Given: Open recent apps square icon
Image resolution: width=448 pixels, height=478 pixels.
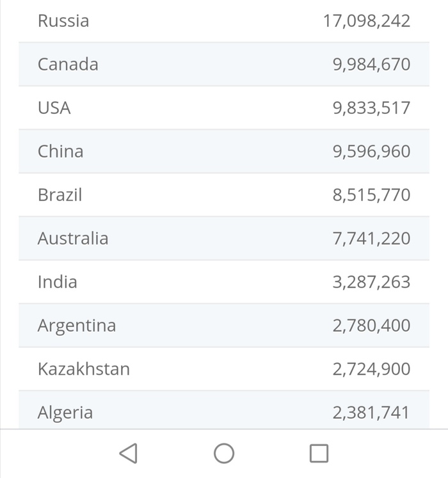Looking at the screenshot, I should click(x=319, y=454).
